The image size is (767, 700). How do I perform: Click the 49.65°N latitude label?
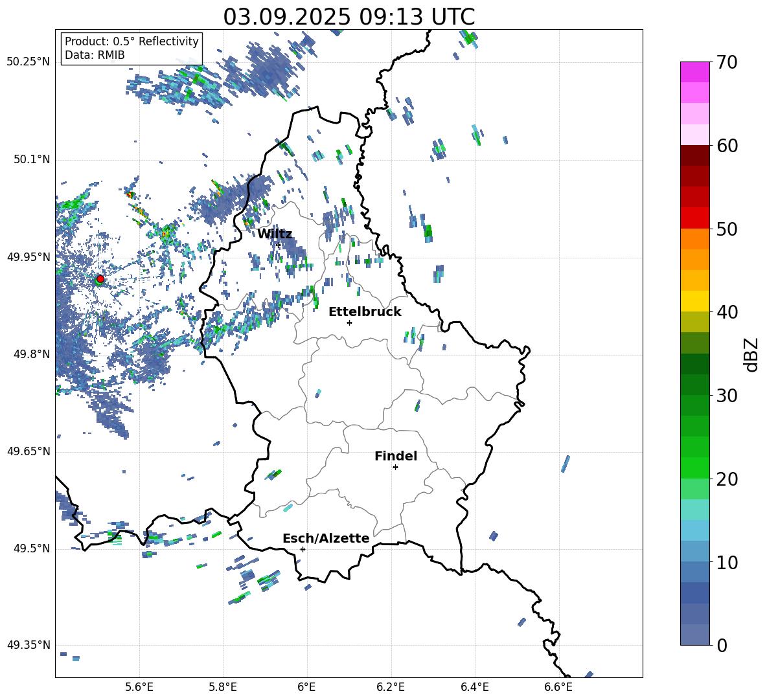29,451
